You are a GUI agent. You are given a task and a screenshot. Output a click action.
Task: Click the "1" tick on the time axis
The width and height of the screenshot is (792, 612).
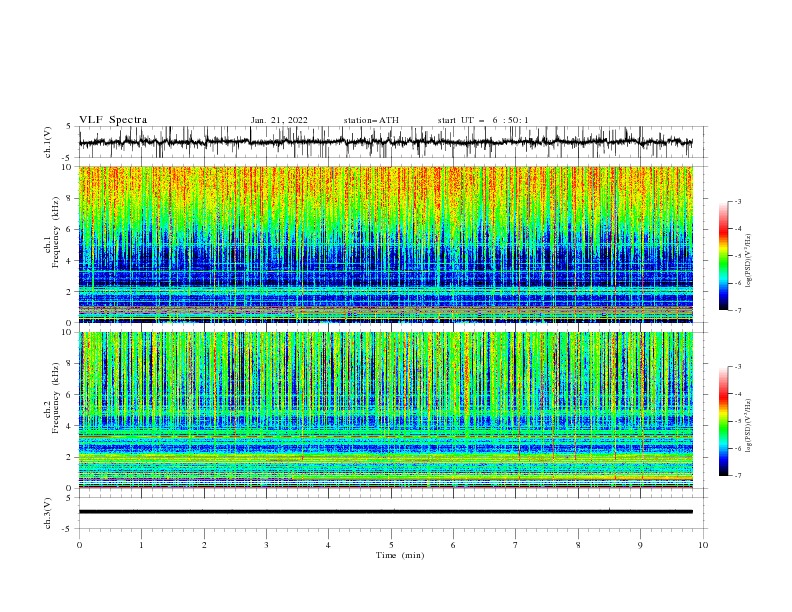(141, 545)
